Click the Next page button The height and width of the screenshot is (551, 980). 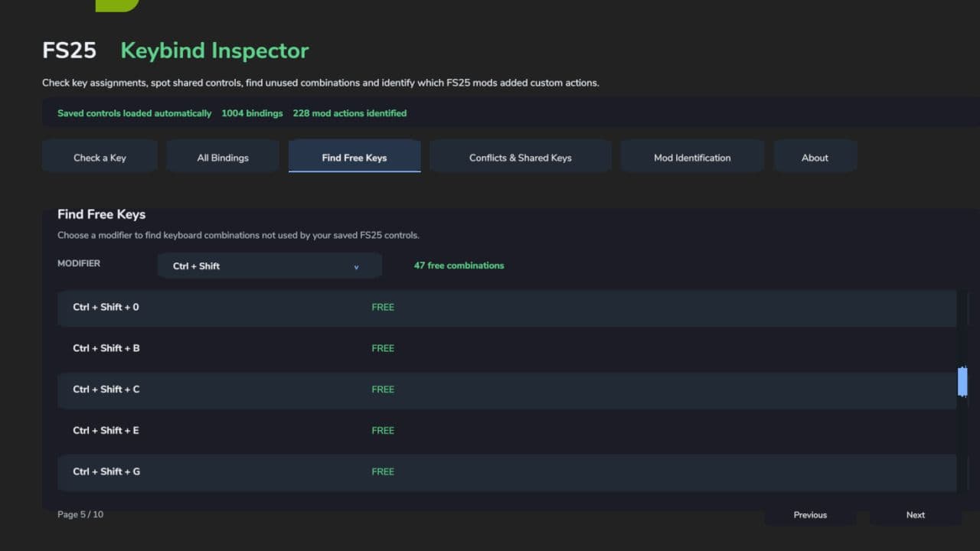coord(916,515)
